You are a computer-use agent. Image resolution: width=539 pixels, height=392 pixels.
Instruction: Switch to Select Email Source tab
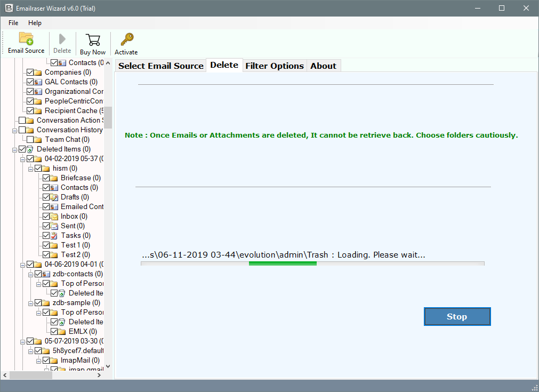[161, 66]
